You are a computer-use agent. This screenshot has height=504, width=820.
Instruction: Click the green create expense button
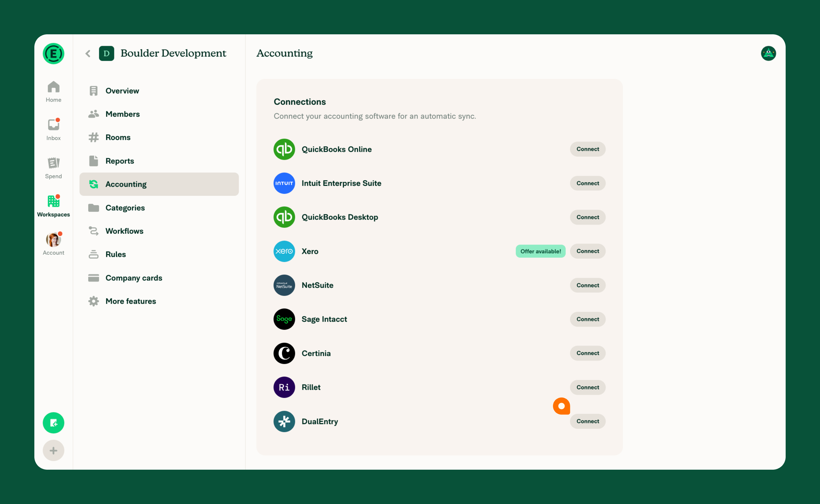tap(53, 423)
